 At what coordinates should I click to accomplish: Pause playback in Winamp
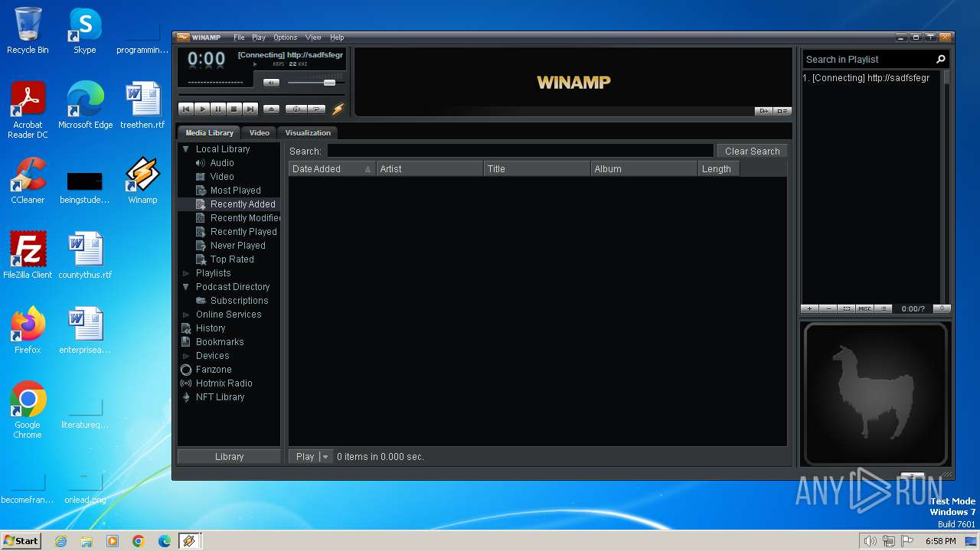tap(218, 109)
